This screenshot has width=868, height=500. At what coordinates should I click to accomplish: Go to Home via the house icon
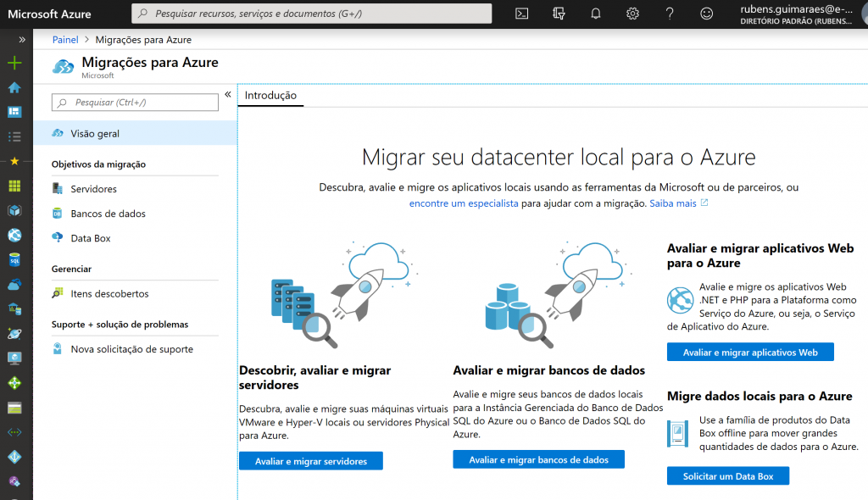(14, 87)
